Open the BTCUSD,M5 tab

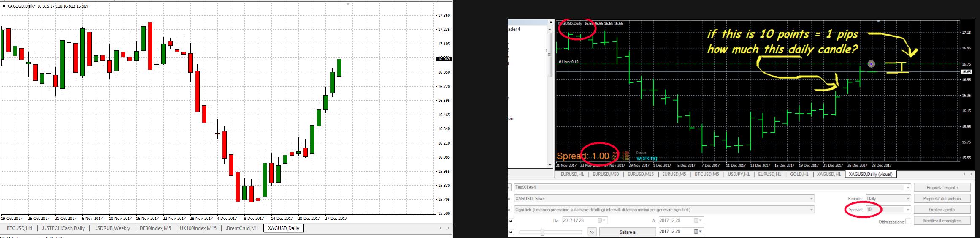tap(707, 174)
